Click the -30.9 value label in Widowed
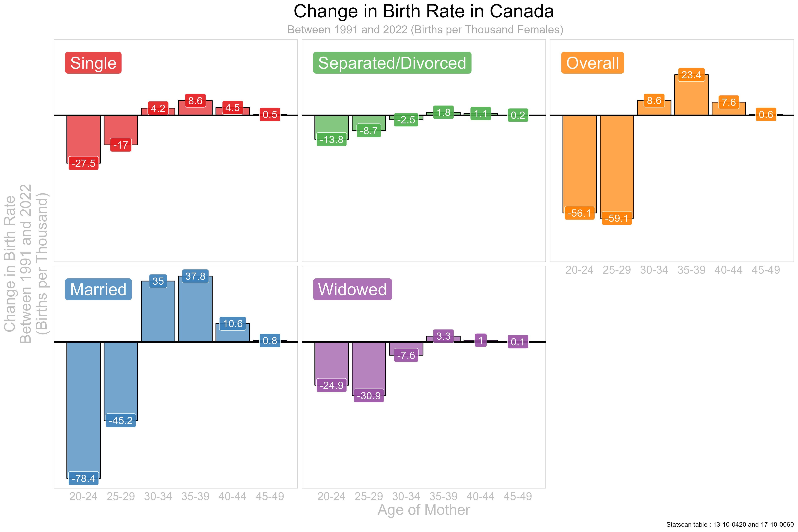The width and height of the screenshot is (798, 532). pyautogui.click(x=369, y=396)
